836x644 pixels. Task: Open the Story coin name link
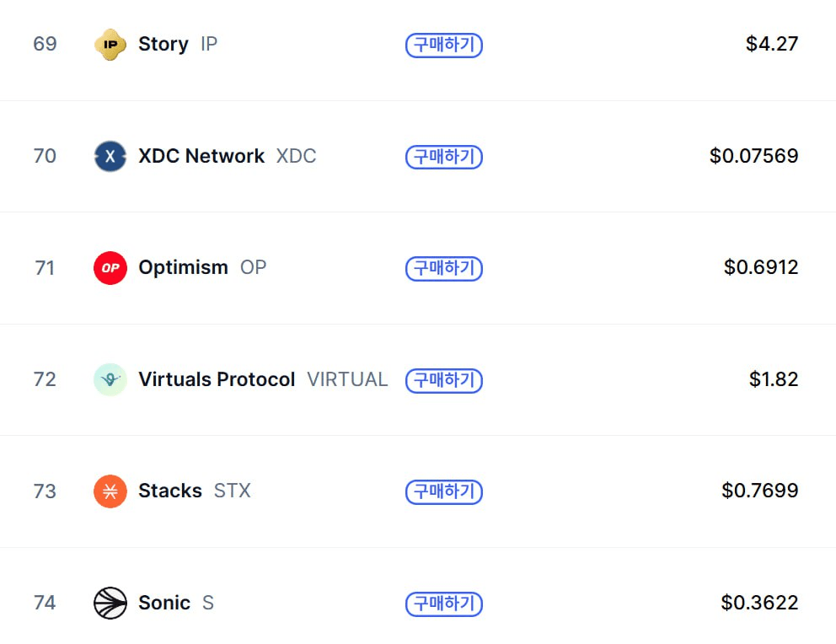click(x=163, y=44)
